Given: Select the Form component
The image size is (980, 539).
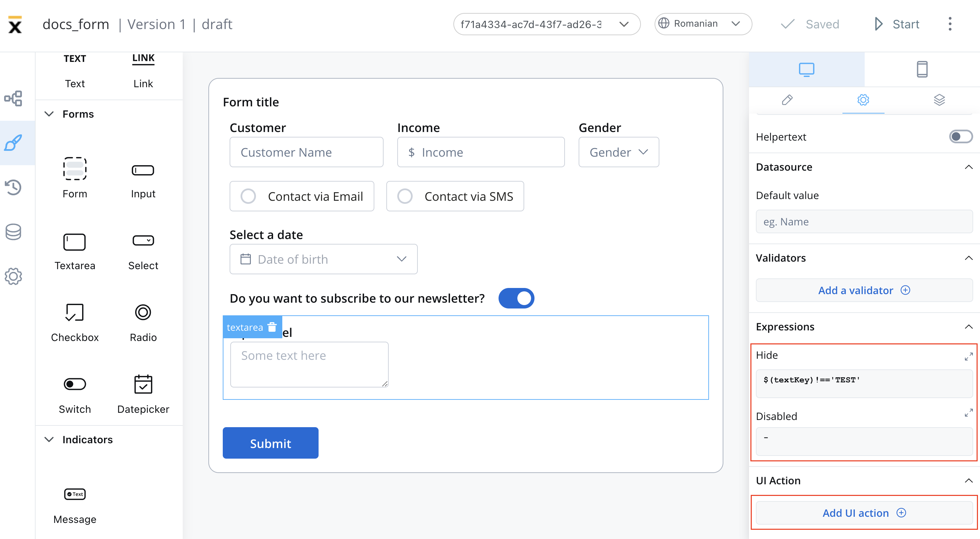Looking at the screenshot, I should click(75, 178).
